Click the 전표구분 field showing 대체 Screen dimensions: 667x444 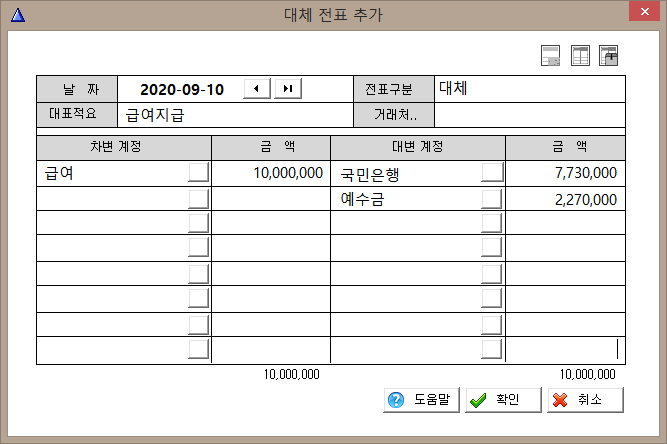click(530, 89)
